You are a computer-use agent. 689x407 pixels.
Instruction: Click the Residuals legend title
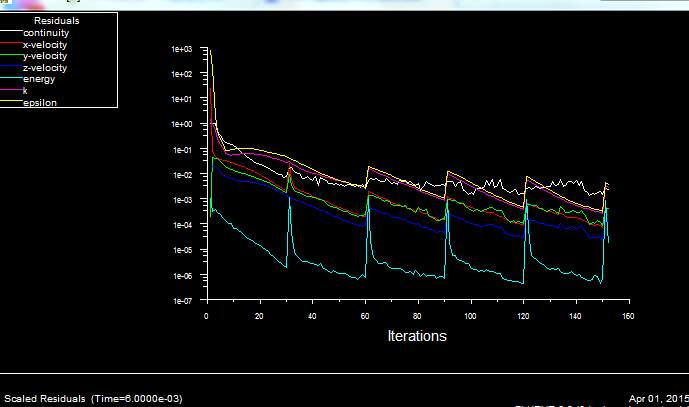point(57,20)
